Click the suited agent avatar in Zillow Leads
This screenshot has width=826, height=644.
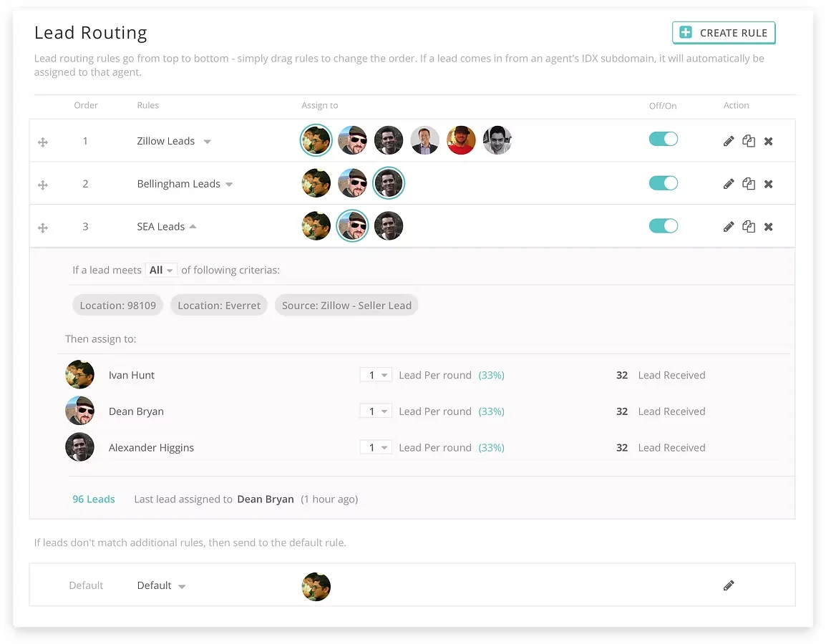(425, 140)
